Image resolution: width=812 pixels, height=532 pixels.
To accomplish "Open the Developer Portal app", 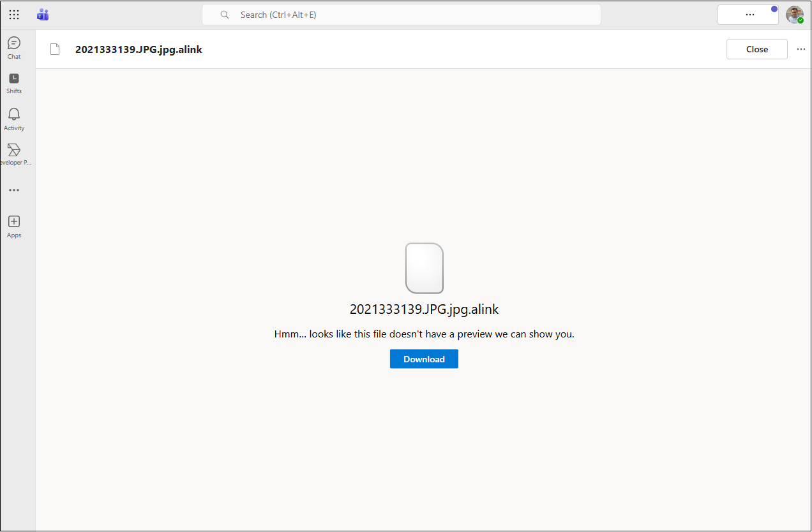I will (14, 154).
